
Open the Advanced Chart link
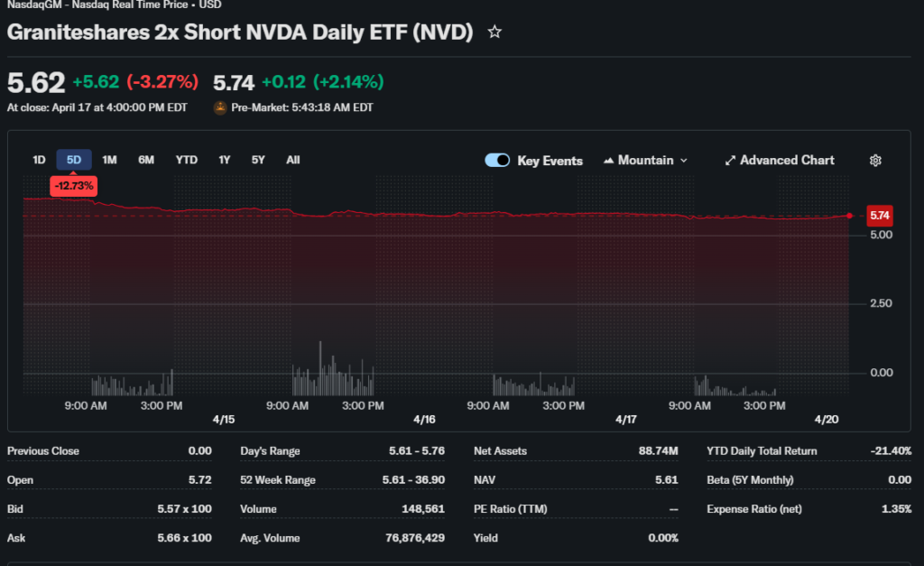pyautogui.click(x=780, y=161)
